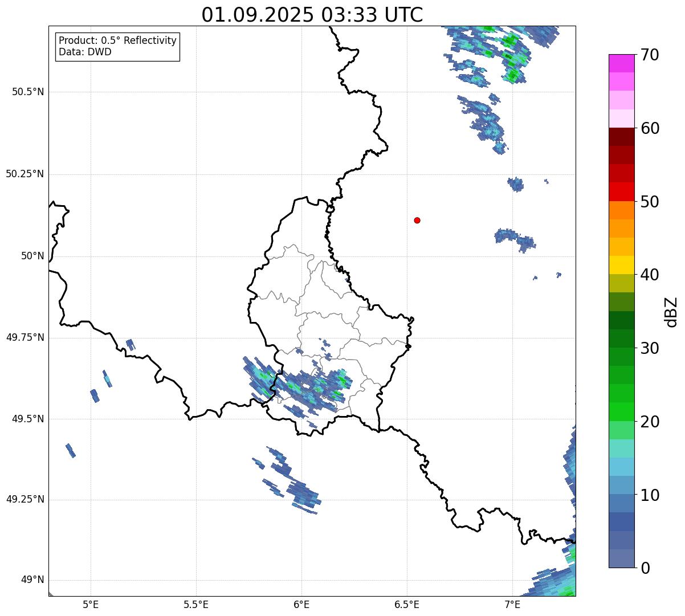Click the orange colorbar segment below 50
The height and width of the screenshot is (616, 685).
[x=621, y=210]
